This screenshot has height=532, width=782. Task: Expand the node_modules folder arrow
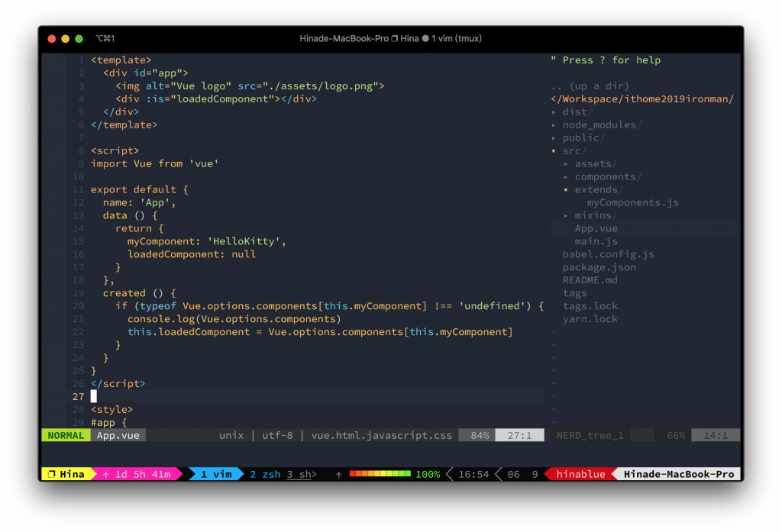point(554,125)
